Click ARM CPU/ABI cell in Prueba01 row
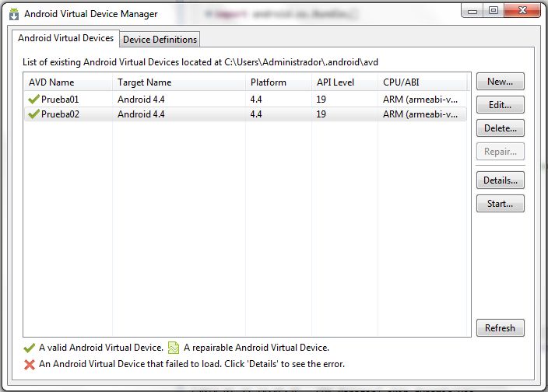 click(420, 100)
